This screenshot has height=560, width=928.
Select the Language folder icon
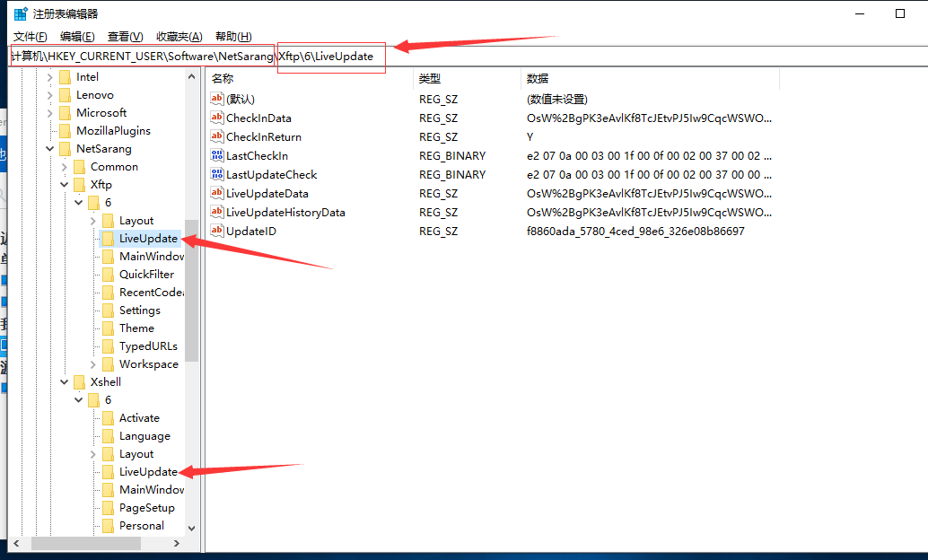click(x=108, y=435)
